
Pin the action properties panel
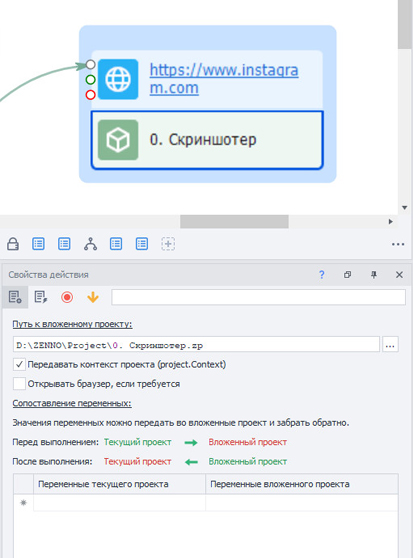[x=374, y=275]
